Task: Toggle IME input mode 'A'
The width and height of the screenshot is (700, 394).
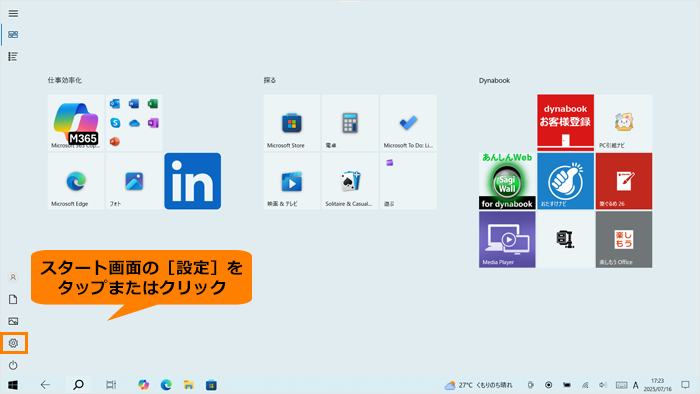Action: click(636, 385)
